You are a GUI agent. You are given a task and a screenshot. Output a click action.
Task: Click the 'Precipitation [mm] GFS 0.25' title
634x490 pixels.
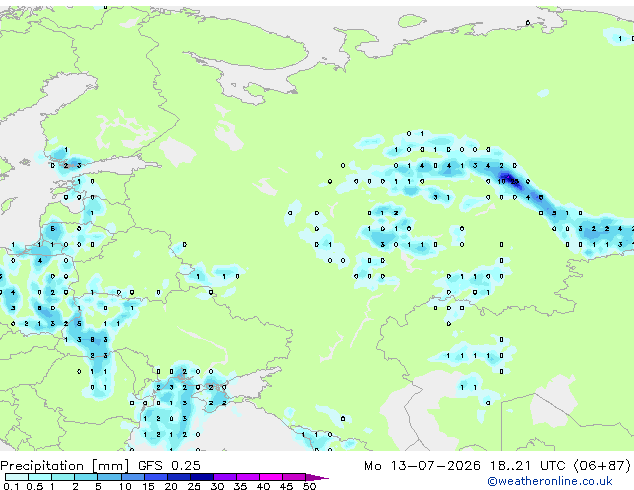(x=100, y=466)
